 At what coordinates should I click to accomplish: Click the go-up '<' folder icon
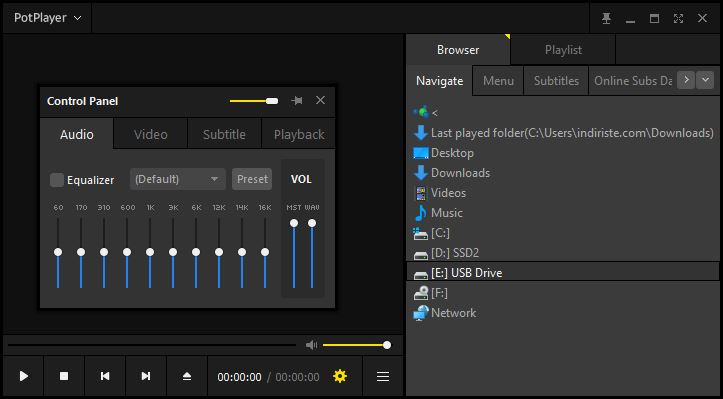421,112
